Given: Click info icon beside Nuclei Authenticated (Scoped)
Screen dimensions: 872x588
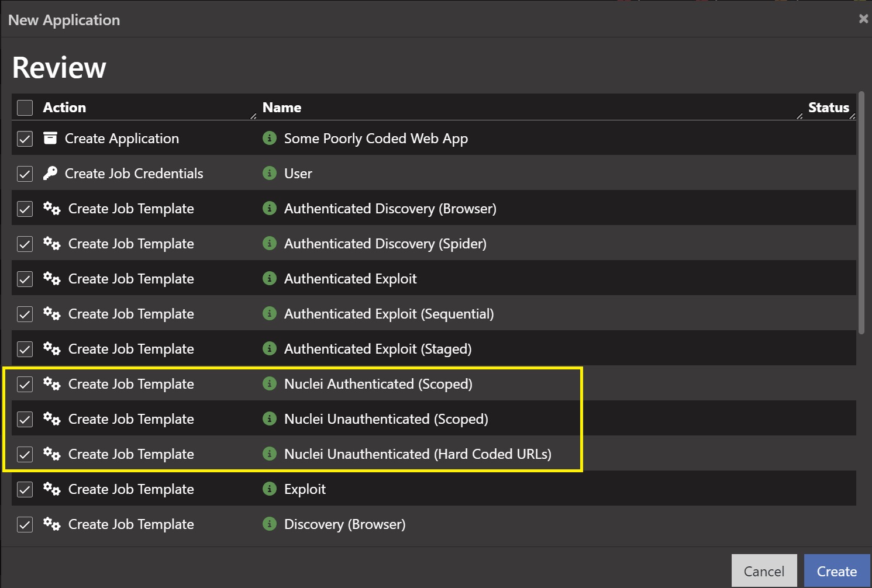Looking at the screenshot, I should (269, 383).
